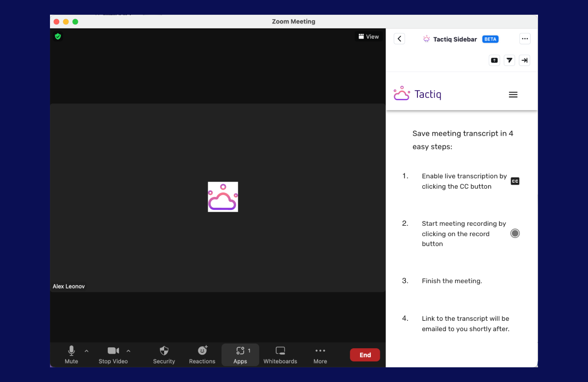The width and height of the screenshot is (588, 382).
Task: Click the upload arrow icon in sidebar
Action: pyautogui.click(x=494, y=60)
